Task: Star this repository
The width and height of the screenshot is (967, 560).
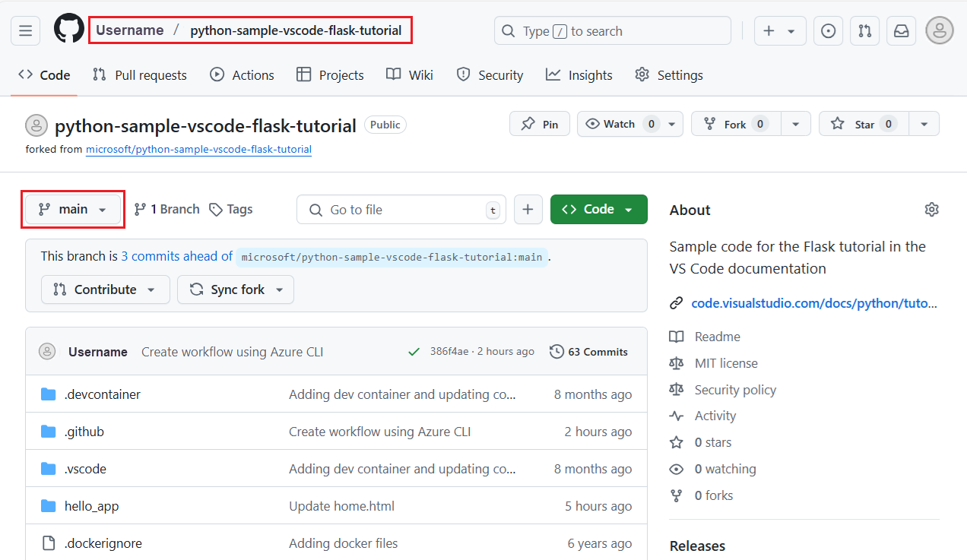Action: [863, 123]
